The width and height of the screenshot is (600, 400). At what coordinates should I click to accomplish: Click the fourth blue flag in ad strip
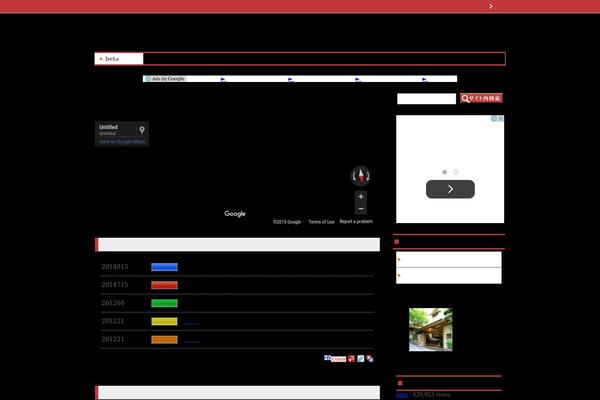coord(425,80)
